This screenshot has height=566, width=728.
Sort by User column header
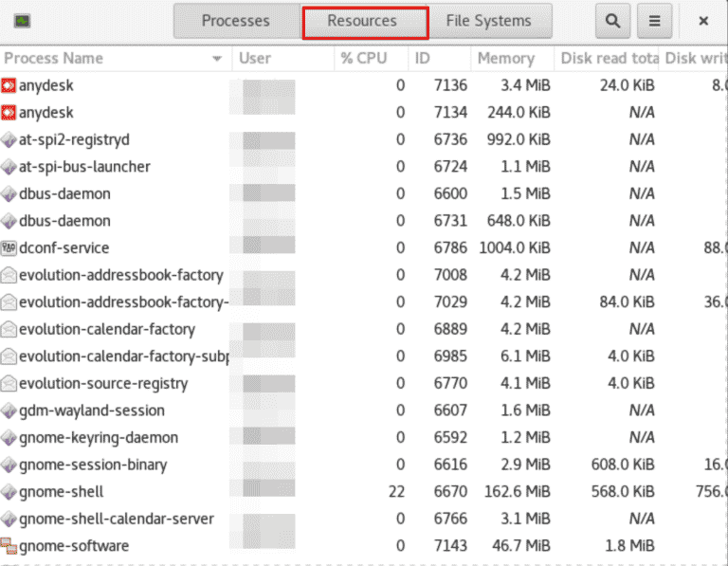(x=283, y=59)
